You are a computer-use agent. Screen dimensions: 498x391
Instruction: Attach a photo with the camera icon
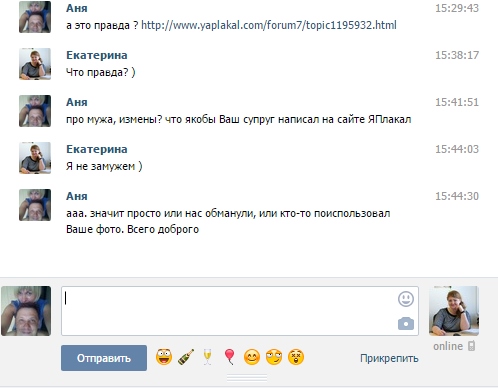tap(406, 324)
